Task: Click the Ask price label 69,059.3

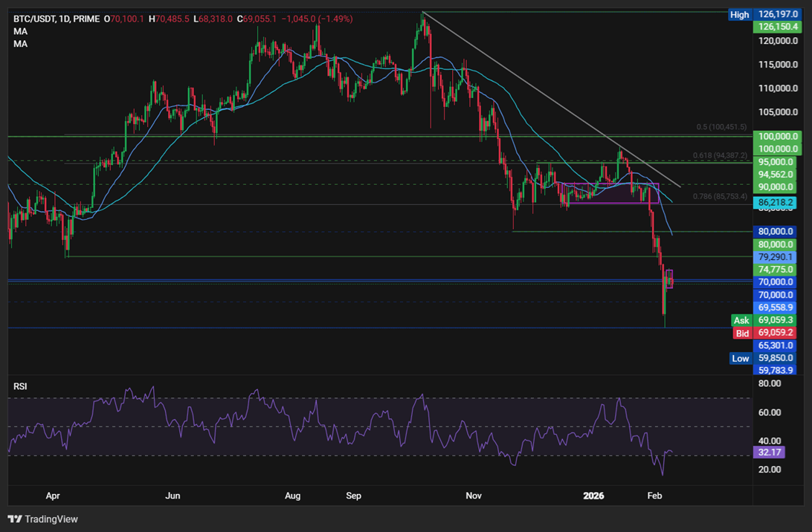Action: (x=776, y=319)
